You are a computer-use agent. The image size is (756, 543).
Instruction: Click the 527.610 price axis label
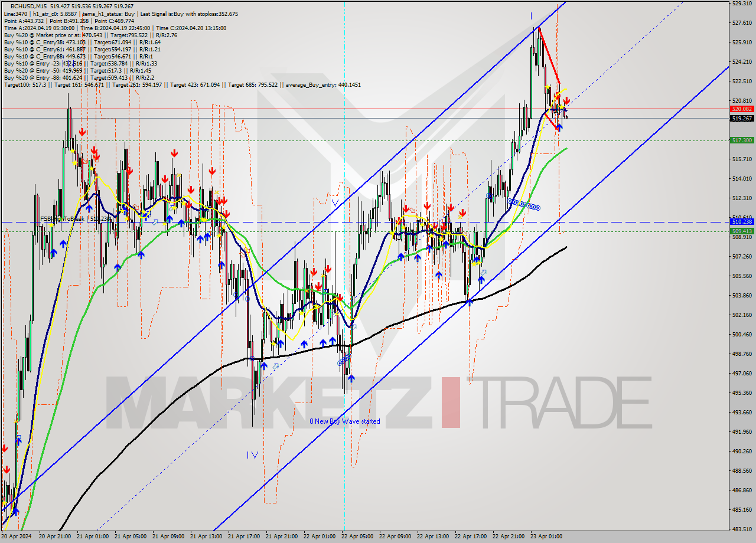click(x=742, y=23)
